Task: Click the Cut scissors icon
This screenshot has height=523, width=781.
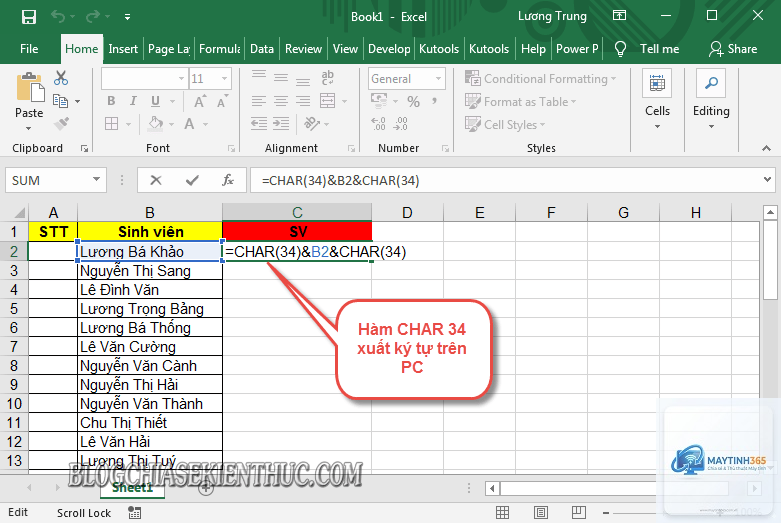Action: (61, 78)
